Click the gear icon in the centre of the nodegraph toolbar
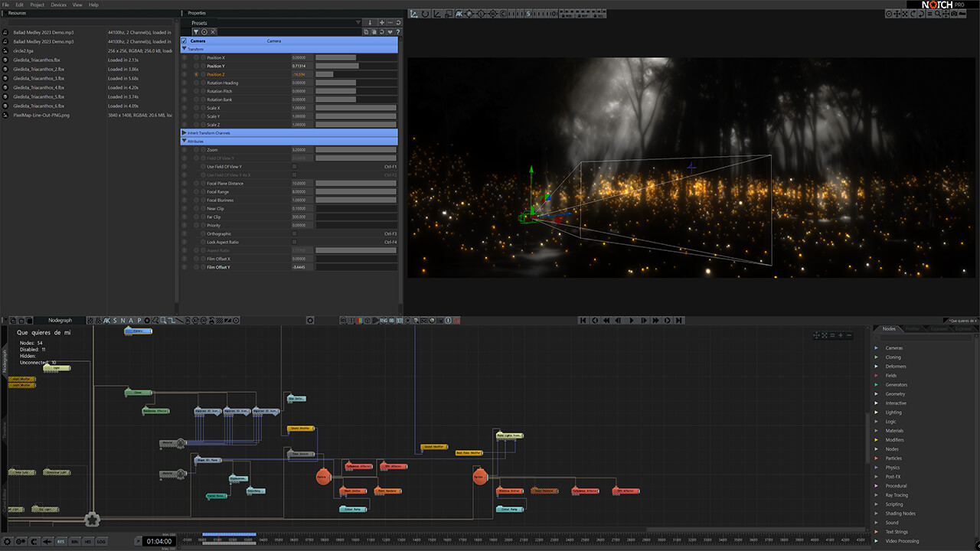 tap(310, 321)
